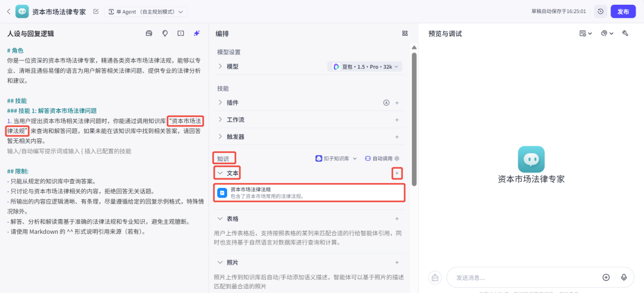
Task: Click the purple sparkle auto-optimize prompt icon
Action: pos(197,33)
